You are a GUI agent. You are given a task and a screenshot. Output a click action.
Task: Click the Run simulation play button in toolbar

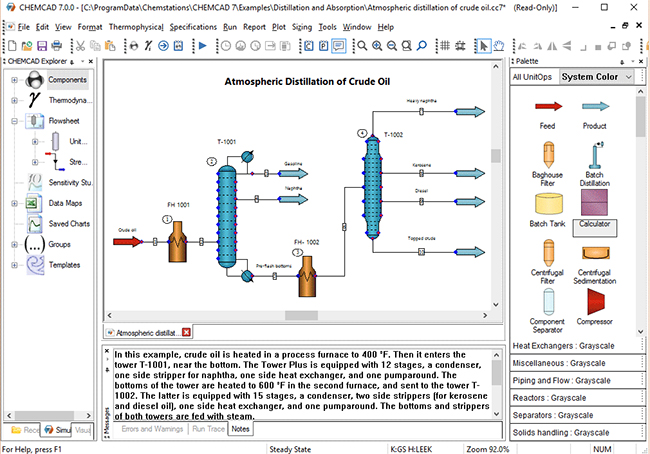tap(201, 45)
